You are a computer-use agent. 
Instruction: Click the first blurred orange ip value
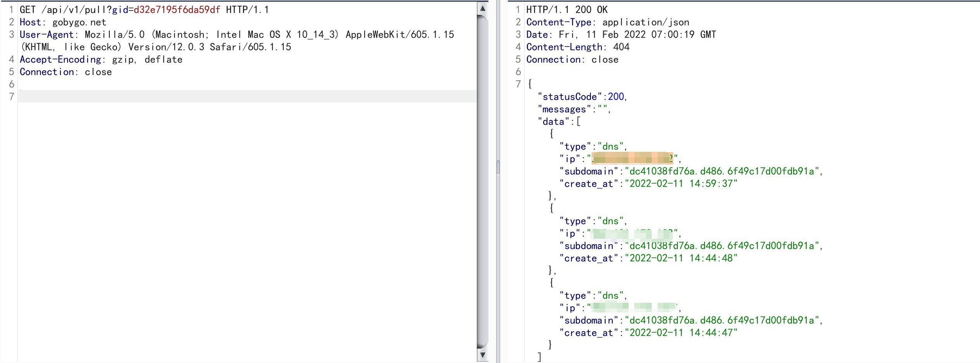click(632, 158)
